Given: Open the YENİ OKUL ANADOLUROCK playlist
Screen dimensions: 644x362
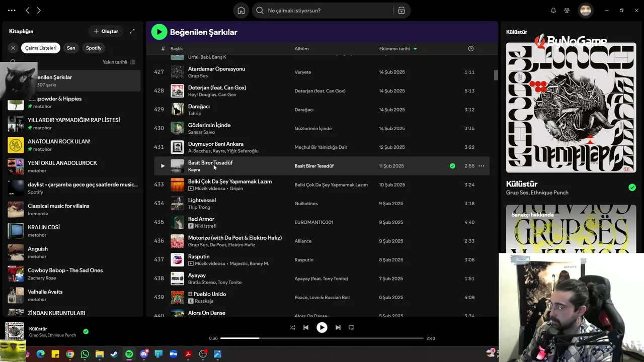Looking at the screenshot, I should [x=73, y=166].
